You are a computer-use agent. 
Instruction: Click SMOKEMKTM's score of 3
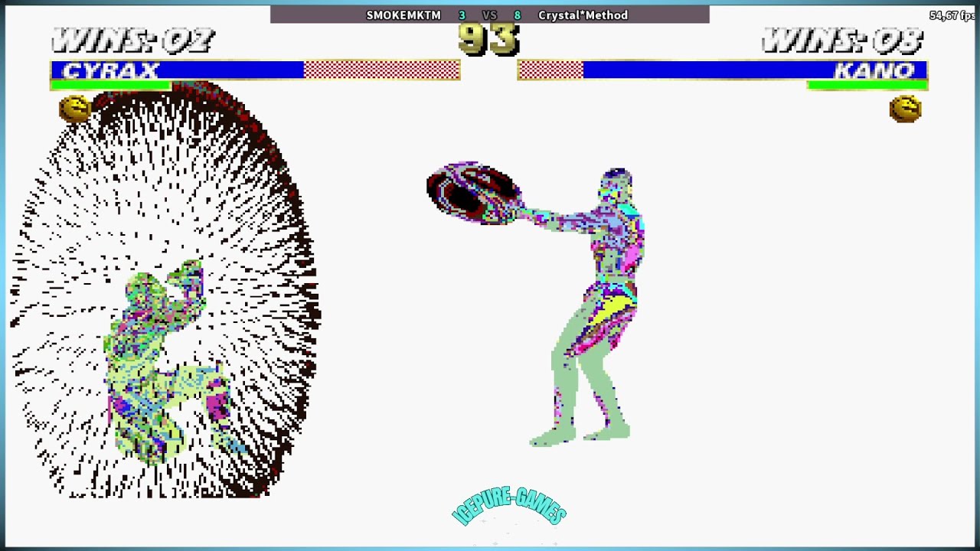click(462, 15)
